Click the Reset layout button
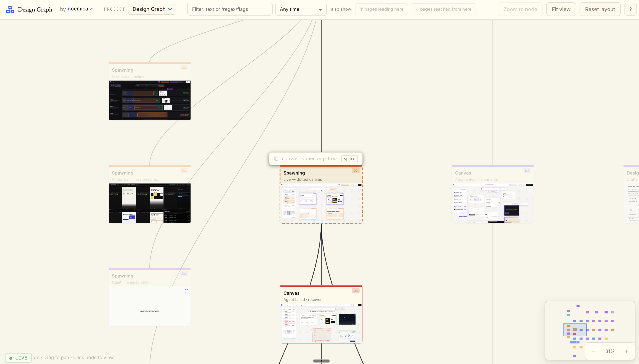639x364 pixels. (x=600, y=9)
